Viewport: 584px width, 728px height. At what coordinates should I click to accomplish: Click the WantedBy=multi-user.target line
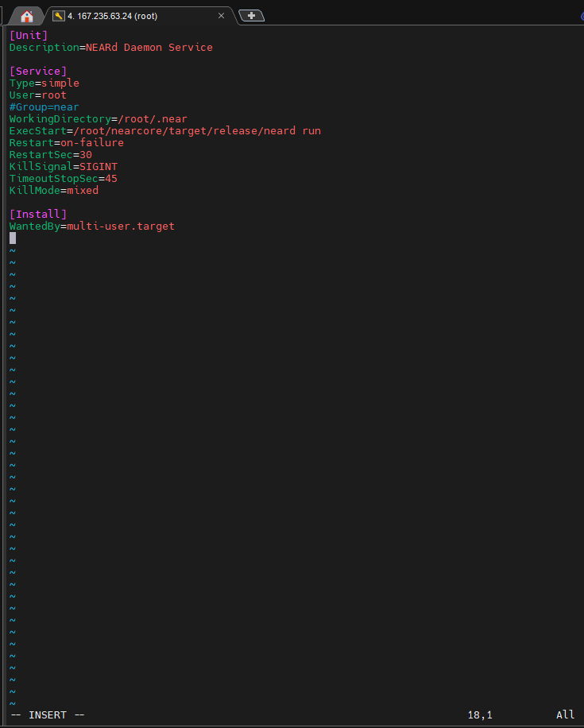92,226
